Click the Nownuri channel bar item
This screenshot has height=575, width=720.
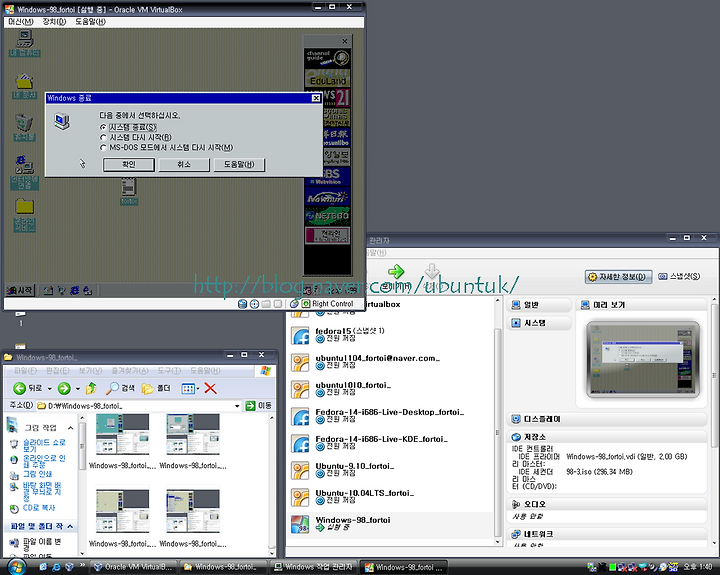327,198
